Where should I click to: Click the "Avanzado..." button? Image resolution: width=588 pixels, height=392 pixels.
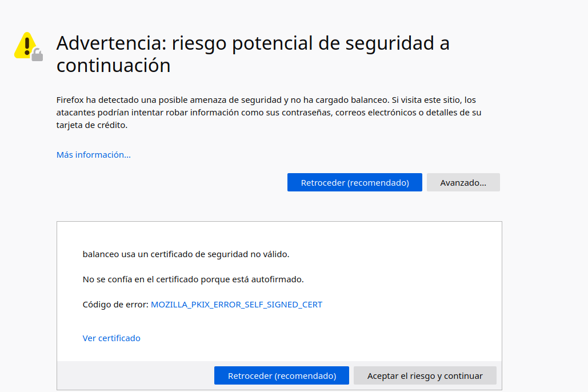click(463, 183)
